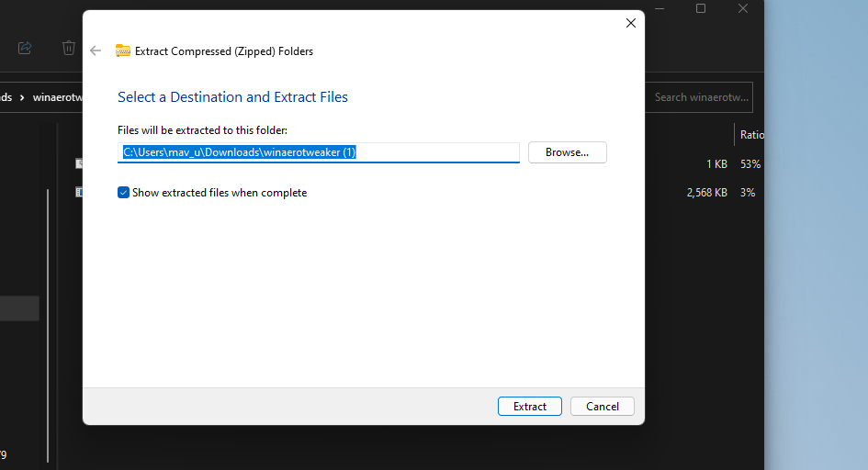Sort by the Ratio column in Explorer
868x470 pixels.
(x=751, y=135)
